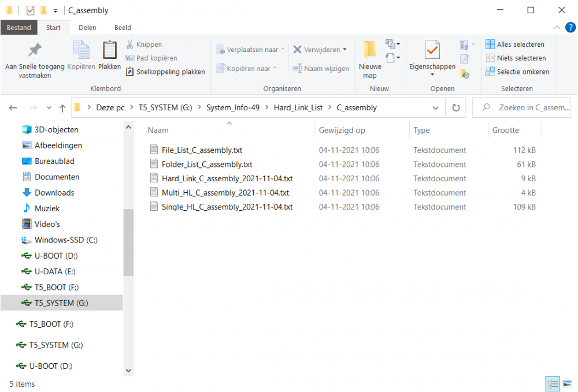Collapse the ribbon with the chevron

click(x=557, y=27)
